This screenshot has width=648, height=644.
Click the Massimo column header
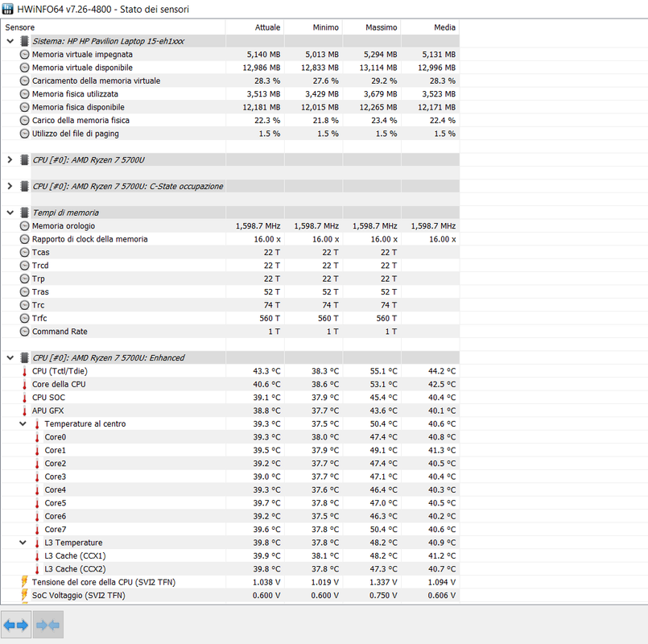tap(372, 27)
